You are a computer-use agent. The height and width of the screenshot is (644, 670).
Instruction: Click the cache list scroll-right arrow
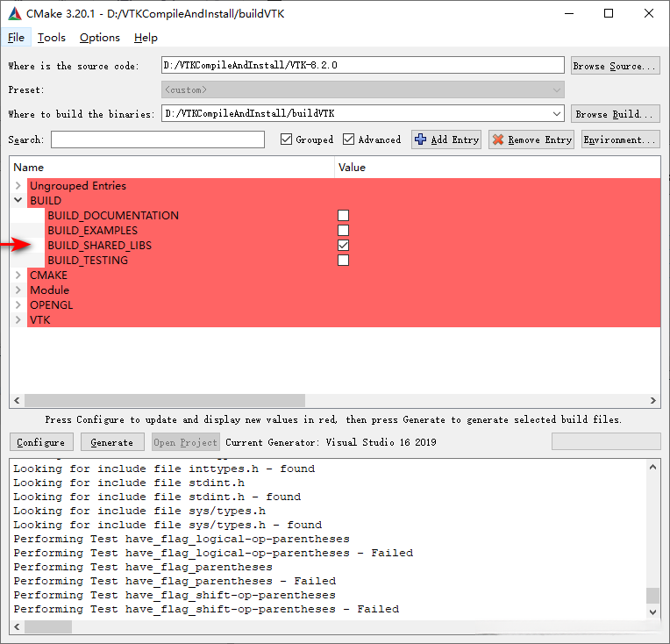pos(653,400)
